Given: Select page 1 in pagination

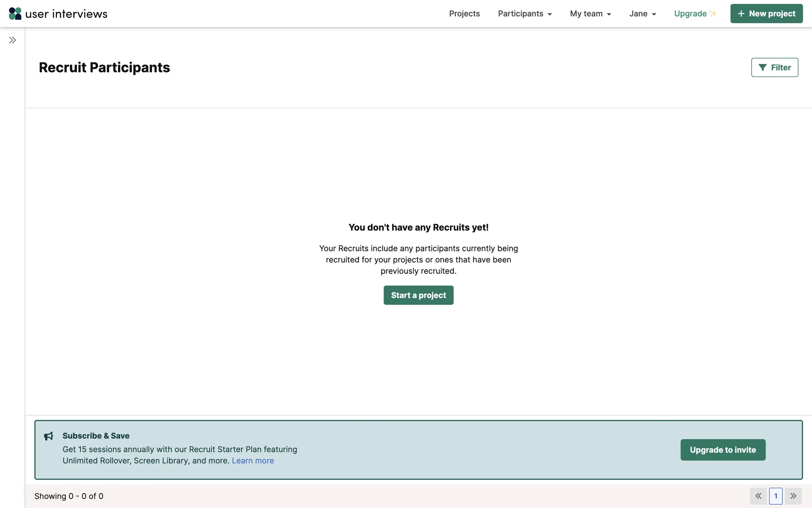Looking at the screenshot, I should (x=776, y=496).
